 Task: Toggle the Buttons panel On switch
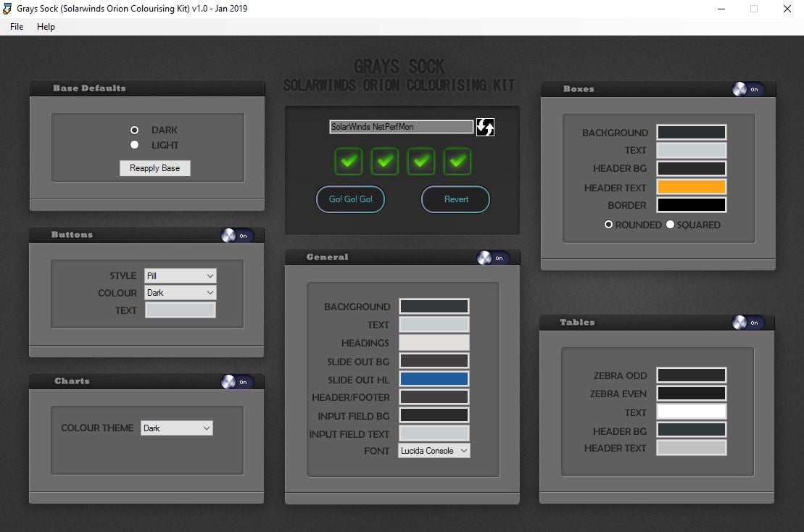point(236,236)
